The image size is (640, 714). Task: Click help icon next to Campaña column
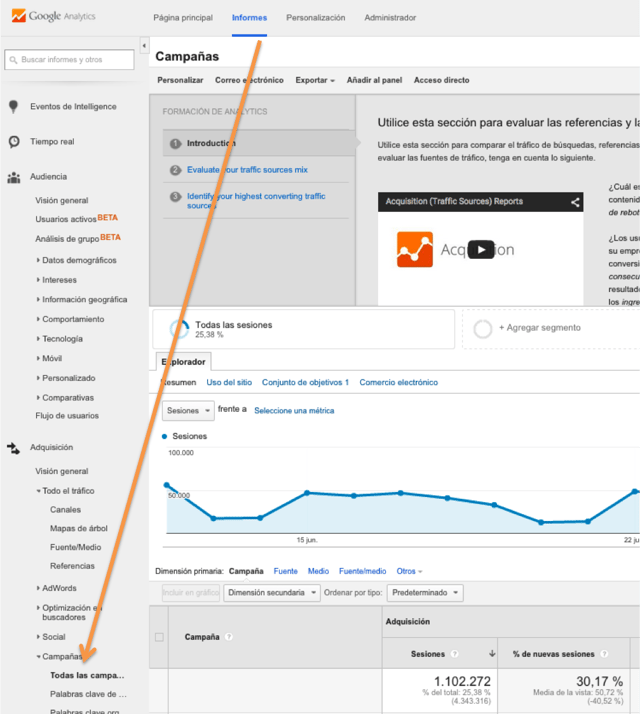tap(229, 637)
